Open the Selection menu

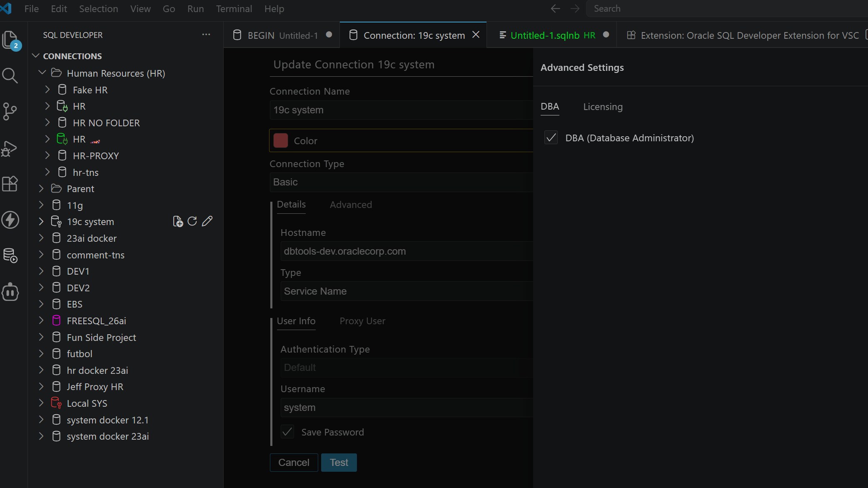[99, 9]
